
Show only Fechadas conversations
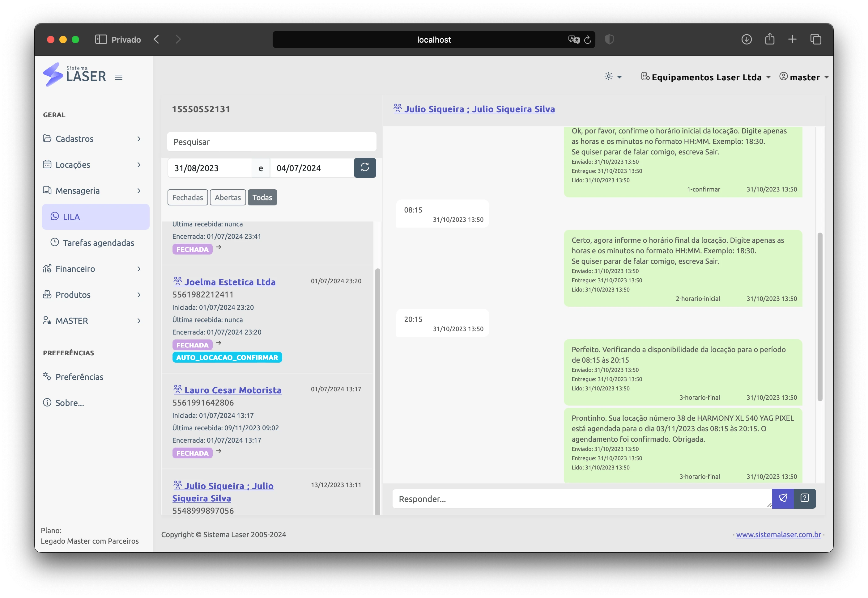187,197
